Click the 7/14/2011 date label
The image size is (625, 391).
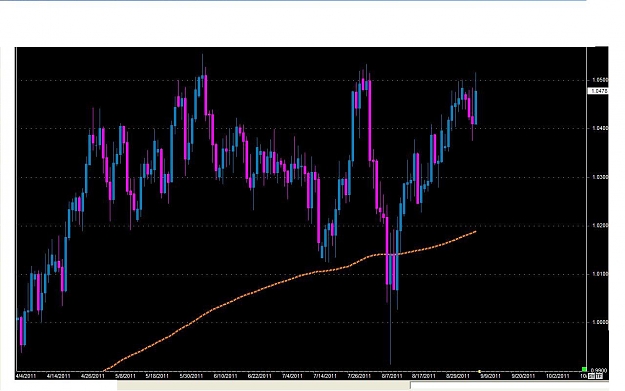click(326, 376)
